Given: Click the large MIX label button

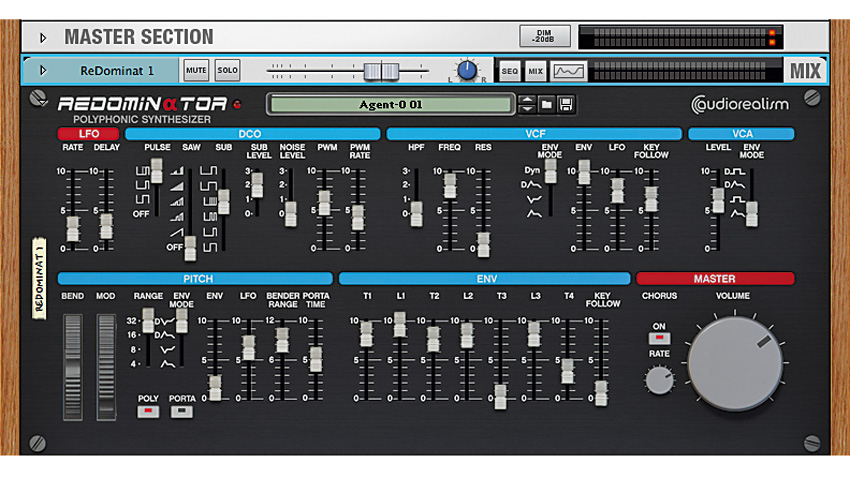Looking at the screenshot, I should click(805, 71).
